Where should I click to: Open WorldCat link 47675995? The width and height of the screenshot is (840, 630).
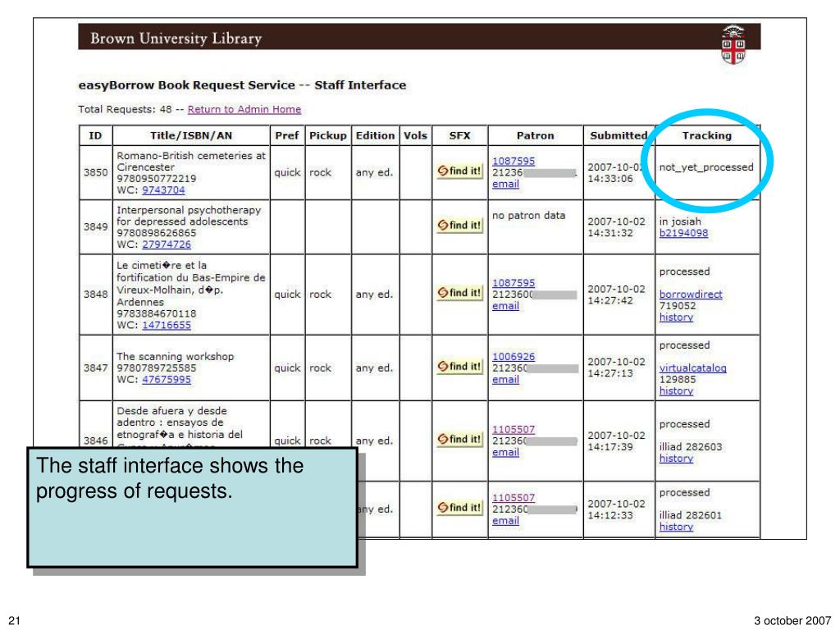166,380
